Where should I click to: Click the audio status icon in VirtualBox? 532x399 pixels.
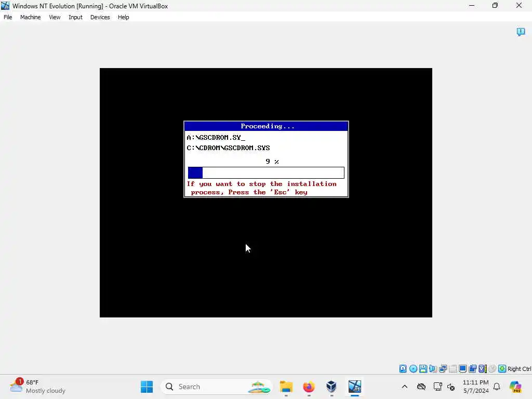(x=433, y=369)
